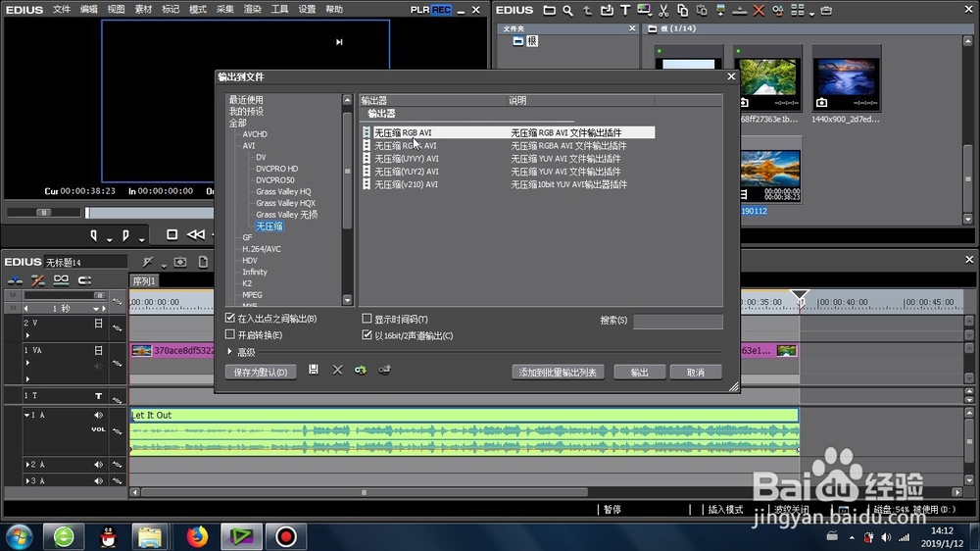
Task: Expand the 高级 advanced section
Action: [230, 352]
